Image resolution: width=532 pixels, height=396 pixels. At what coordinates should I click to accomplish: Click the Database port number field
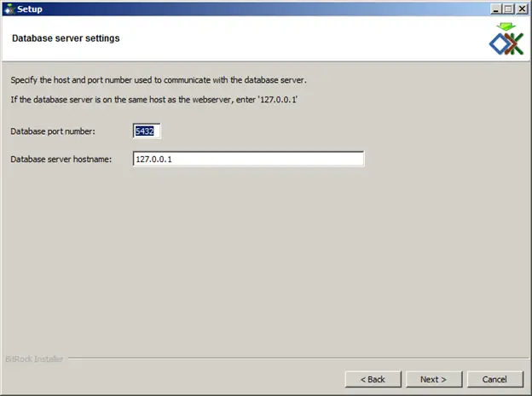147,131
